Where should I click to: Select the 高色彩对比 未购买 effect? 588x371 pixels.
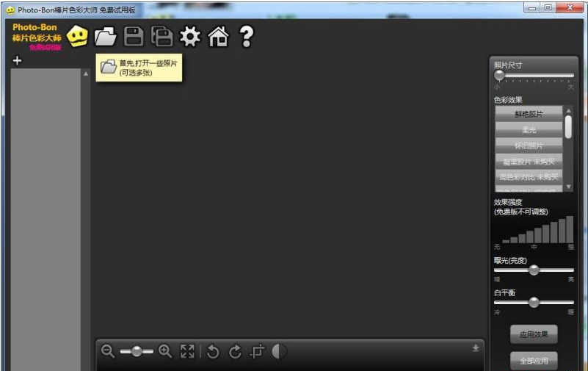click(x=529, y=177)
